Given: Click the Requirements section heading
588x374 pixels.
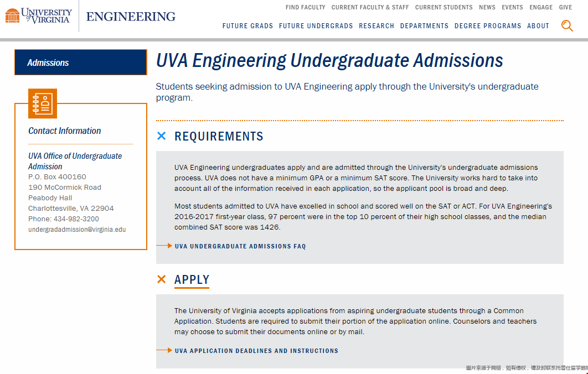Looking at the screenshot, I should [219, 137].
